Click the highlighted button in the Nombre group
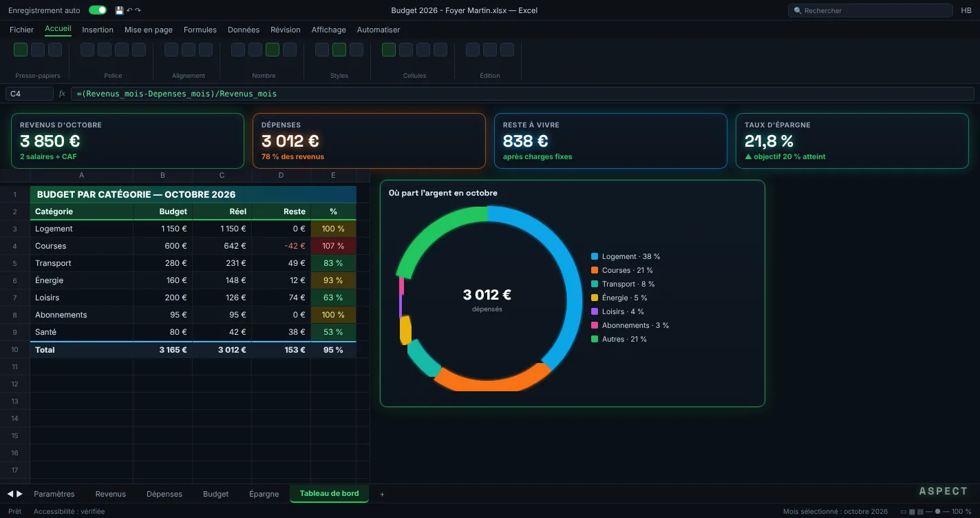Viewport: 980px width, 518px height. pyautogui.click(x=273, y=50)
